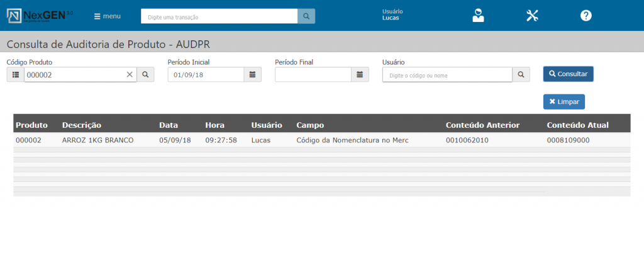Search product code with magnifier icon

click(x=145, y=75)
